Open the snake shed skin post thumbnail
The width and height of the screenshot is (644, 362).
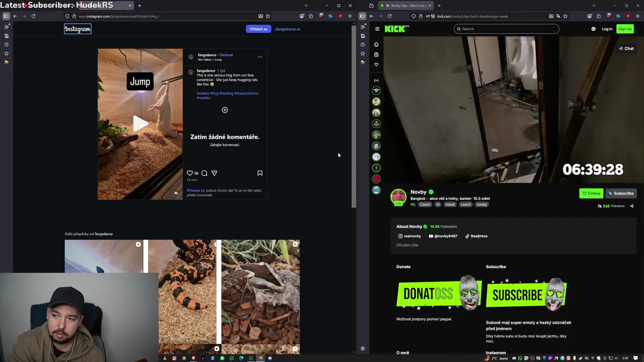click(261, 292)
